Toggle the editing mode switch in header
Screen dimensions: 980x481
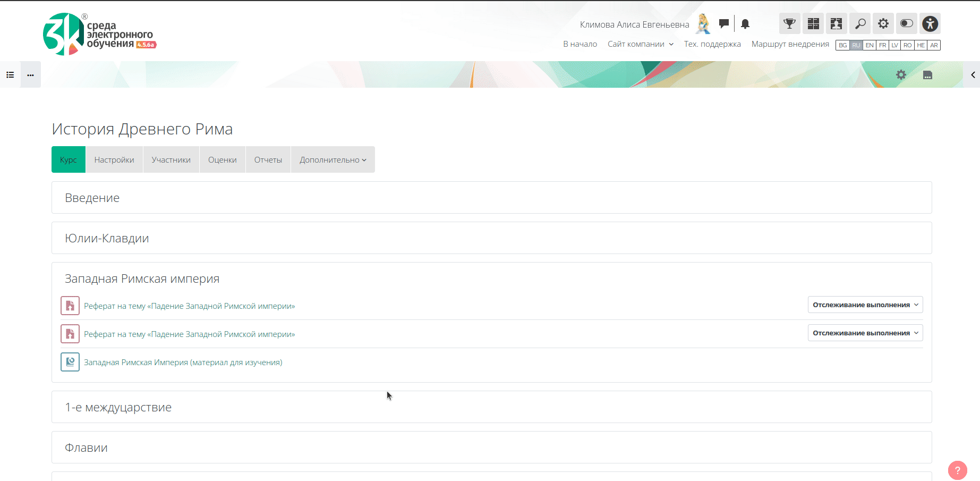(x=906, y=23)
